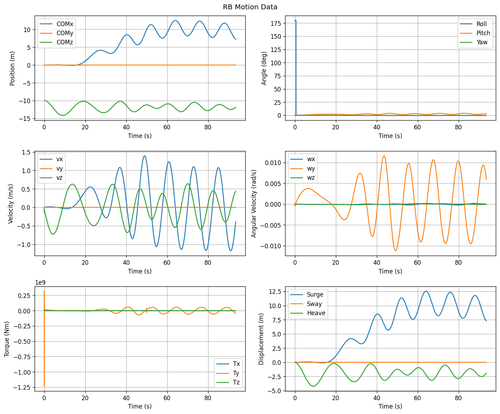Click the 'Angle (deg)' y-axis label
This screenshot has height=414, width=500.
tap(264, 68)
